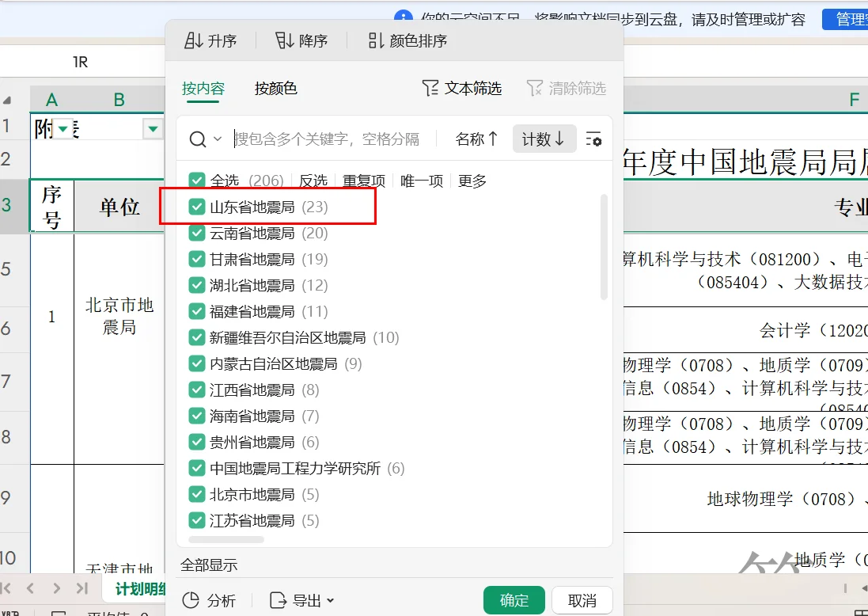Click the 序号 header cell

pos(52,207)
